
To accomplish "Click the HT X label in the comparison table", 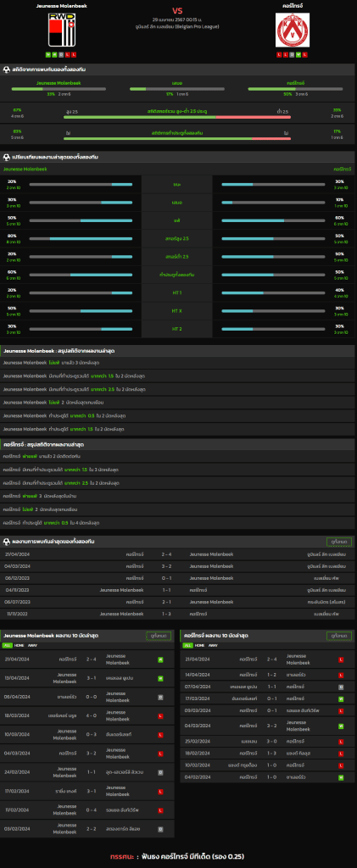I will pyautogui.click(x=177, y=311).
